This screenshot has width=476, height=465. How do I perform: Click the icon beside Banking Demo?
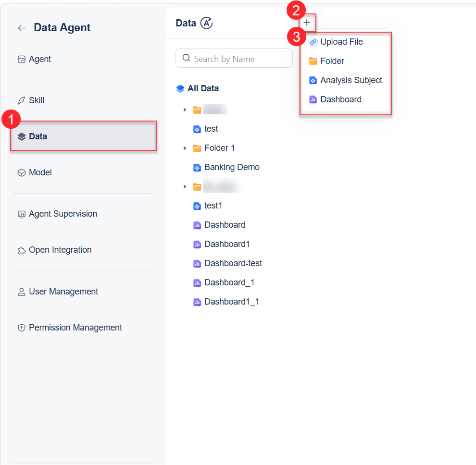pyautogui.click(x=197, y=168)
